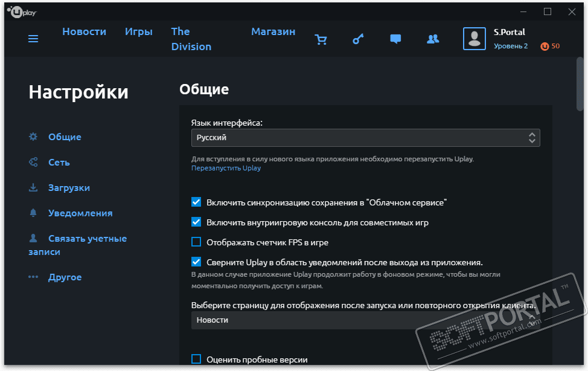This screenshot has height=371, width=588.
Task: Open the hamburger menu icon
Action: [x=33, y=39]
